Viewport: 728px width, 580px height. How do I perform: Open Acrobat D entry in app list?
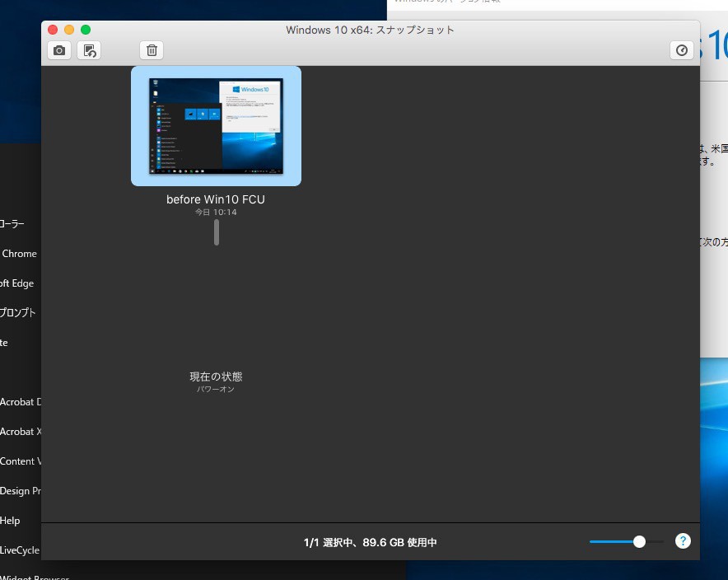[16, 402]
